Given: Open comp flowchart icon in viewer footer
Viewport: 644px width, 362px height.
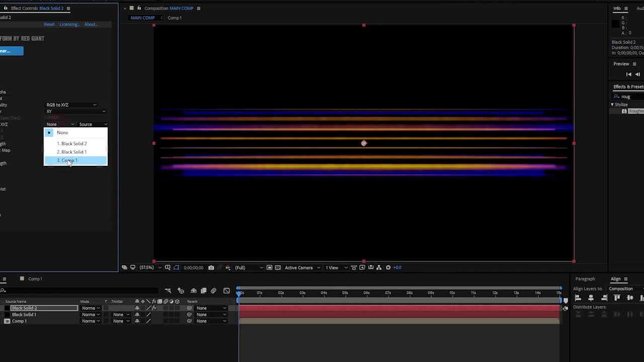Looking at the screenshot, I should coord(379,267).
